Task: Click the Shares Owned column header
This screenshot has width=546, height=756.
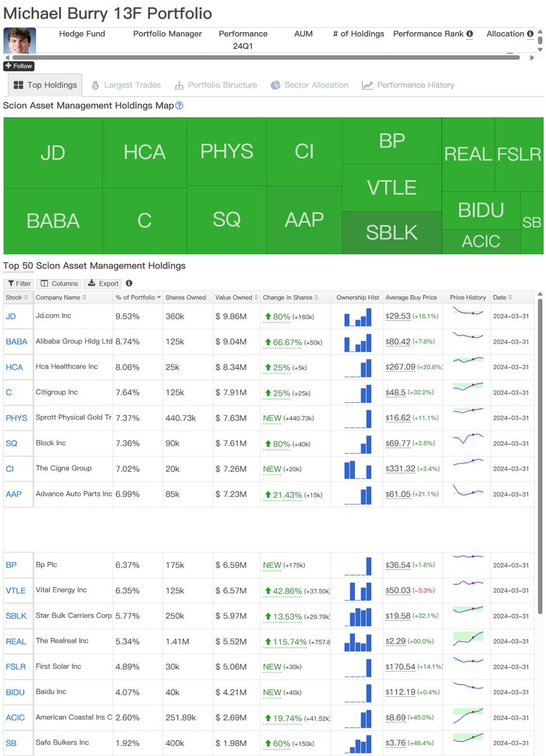Action: point(185,297)
